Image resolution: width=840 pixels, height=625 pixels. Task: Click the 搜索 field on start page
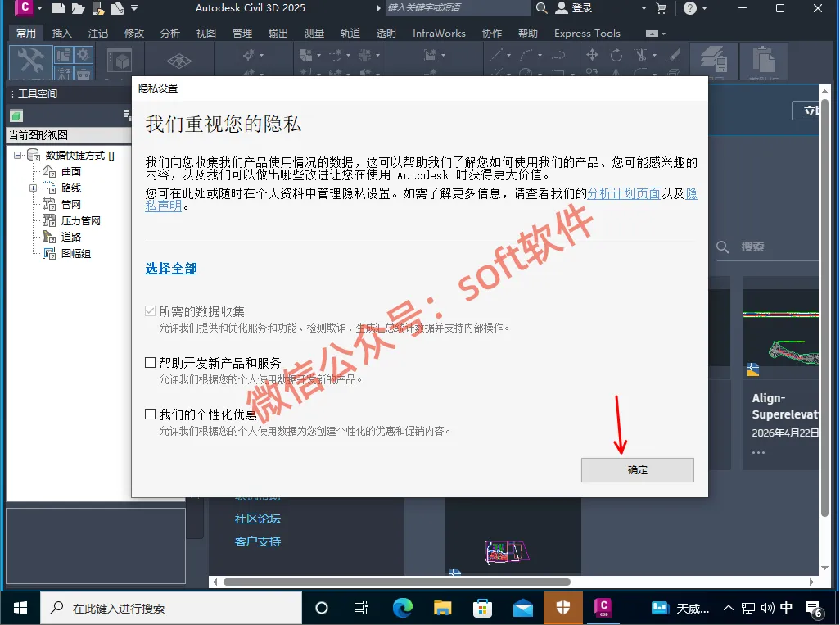[767, 247]
